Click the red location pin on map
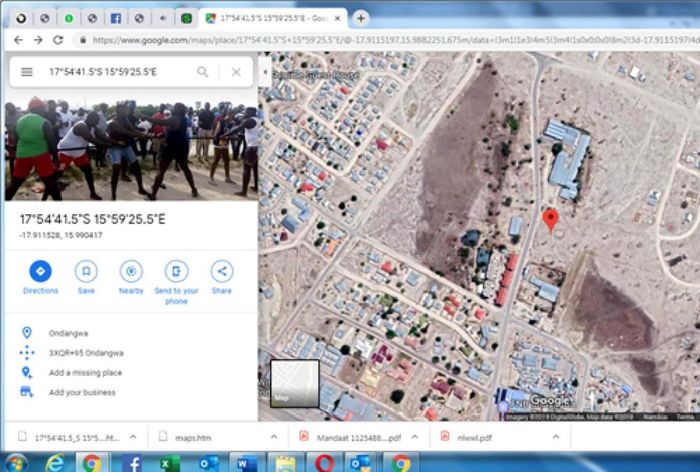The width and height of the screenshot is (700, 472). [549, 220]
